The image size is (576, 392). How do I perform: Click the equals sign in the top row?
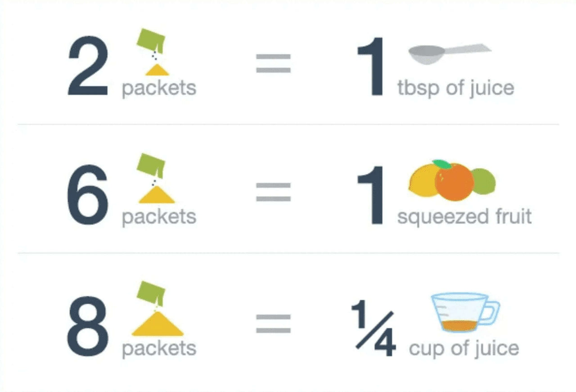tap(273, 63)
